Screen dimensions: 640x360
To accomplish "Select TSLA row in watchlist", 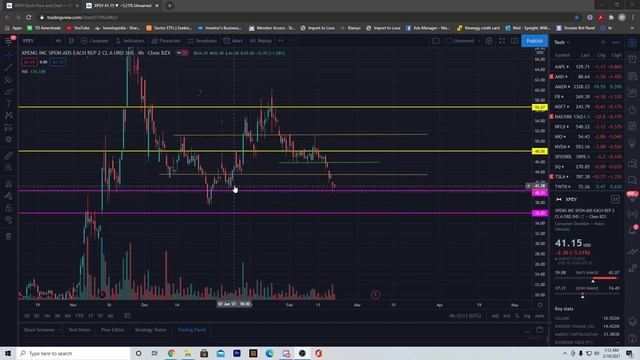I will tap(587, 177).
